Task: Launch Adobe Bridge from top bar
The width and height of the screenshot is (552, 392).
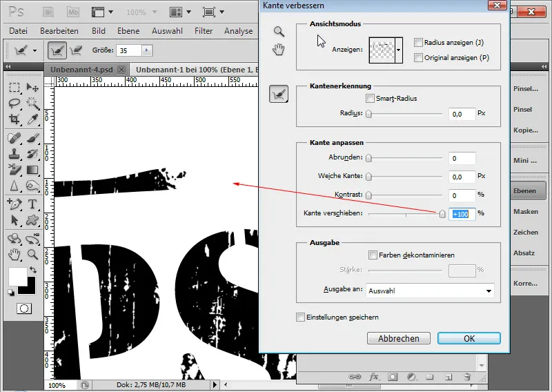Action: [x=48, y=12]
